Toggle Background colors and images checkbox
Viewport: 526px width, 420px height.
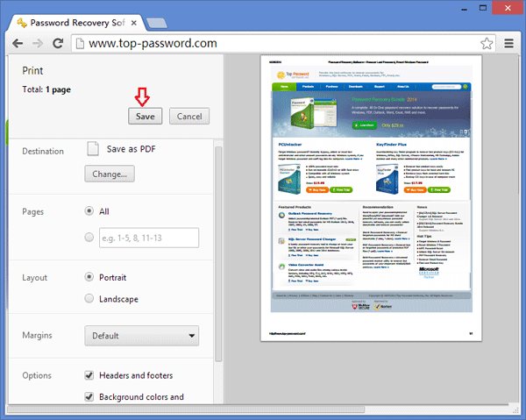[89, 397]
